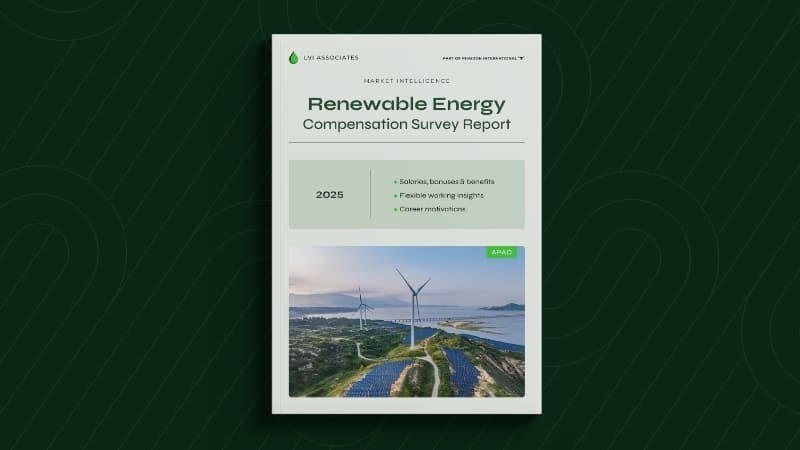This screenshot has width=800, height=450.
Task: Click the island on the photo's right horizon
Action: (503, 307)
